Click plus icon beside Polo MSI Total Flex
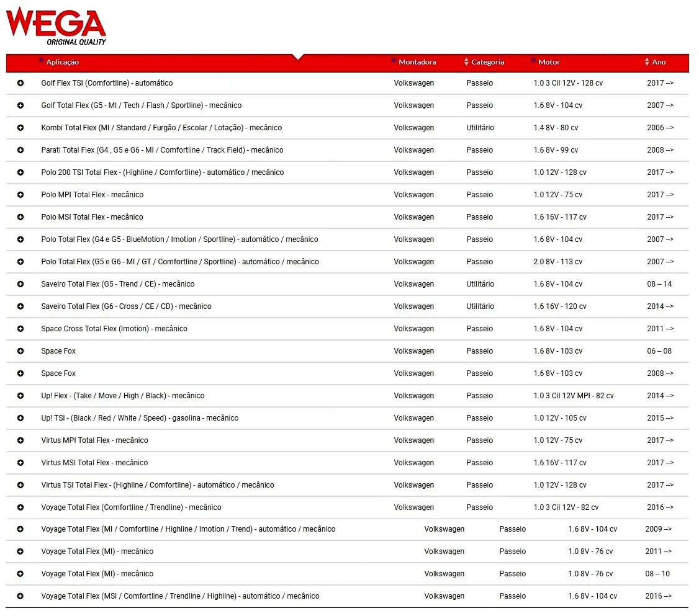Image resolution: width=699 pixels, height=616 pixels. click(x=20, y=217)
